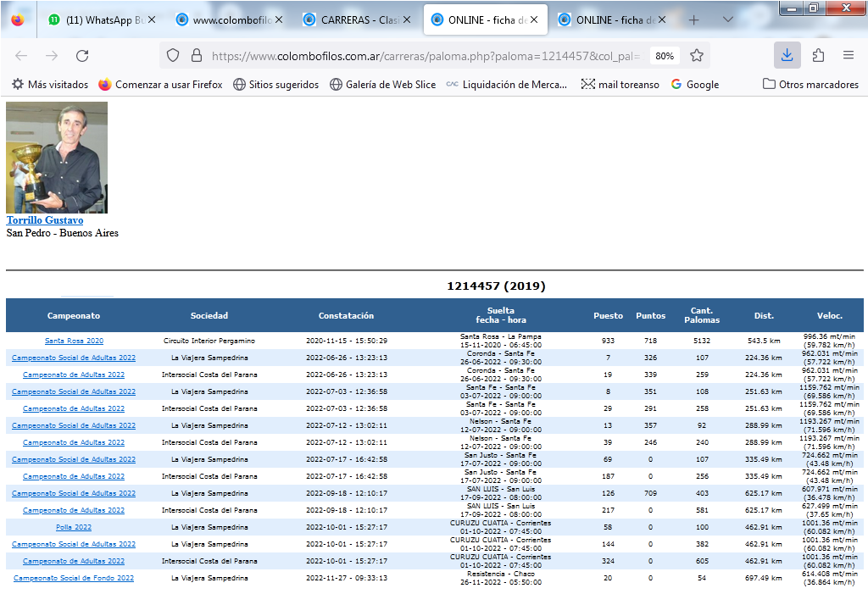Click the back arrow navigation icon
868x605 pixels.
point(21,55)
